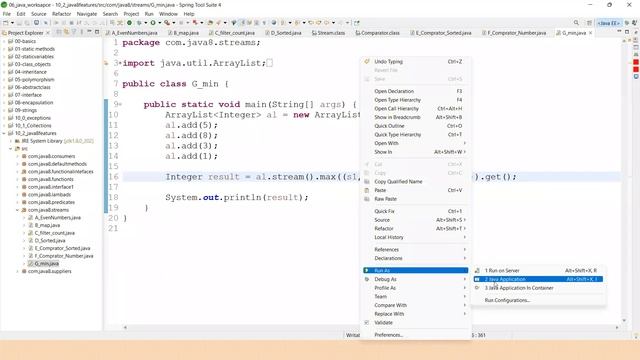Open the Refactor menu in menu bar

pos(61,14)
